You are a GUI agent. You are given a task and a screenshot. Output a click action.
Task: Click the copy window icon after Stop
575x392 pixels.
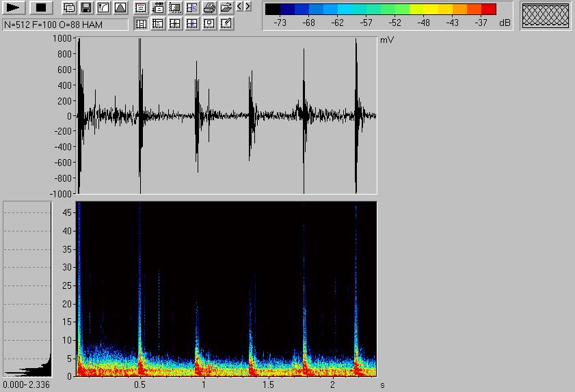pyautogui.click(x=69, y=8)
